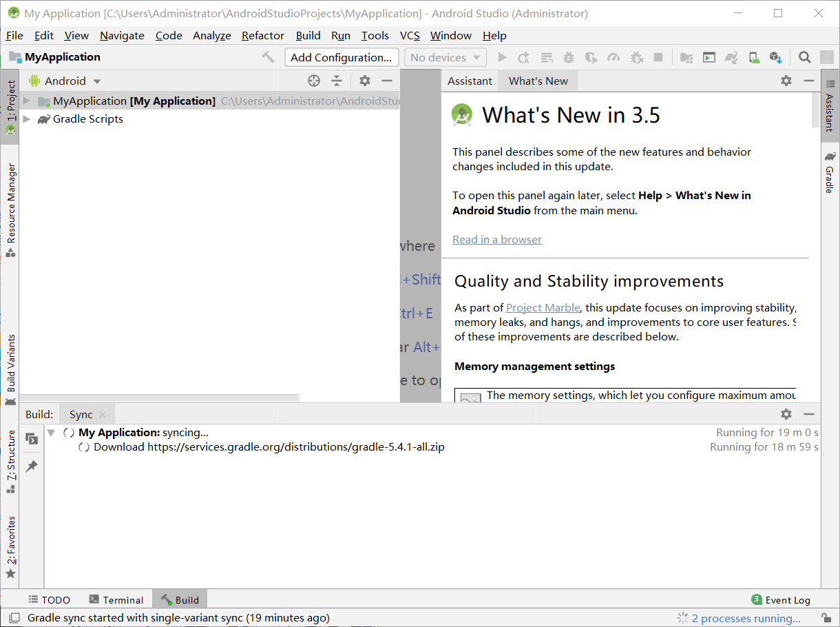
Task: Click Attach Debugger to Android Process icon
Action: pos(636,58)
